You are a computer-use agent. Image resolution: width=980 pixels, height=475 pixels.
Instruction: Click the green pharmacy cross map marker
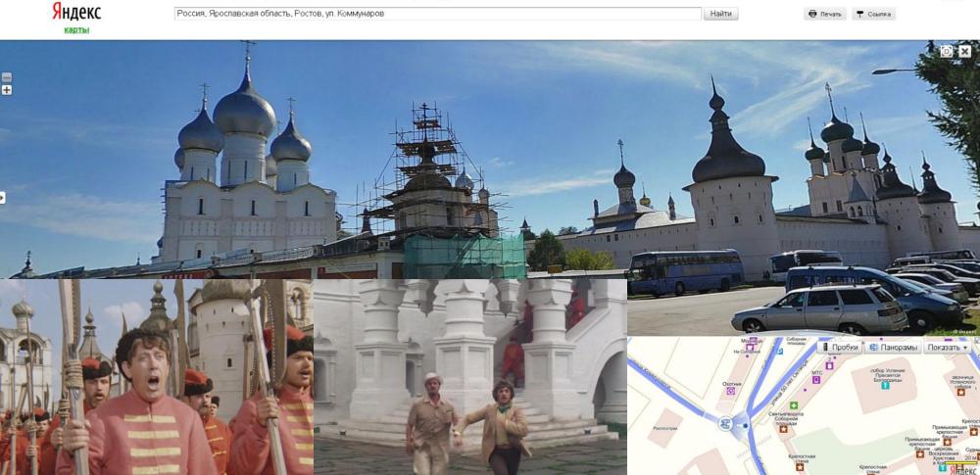click(x=794, y=404)
